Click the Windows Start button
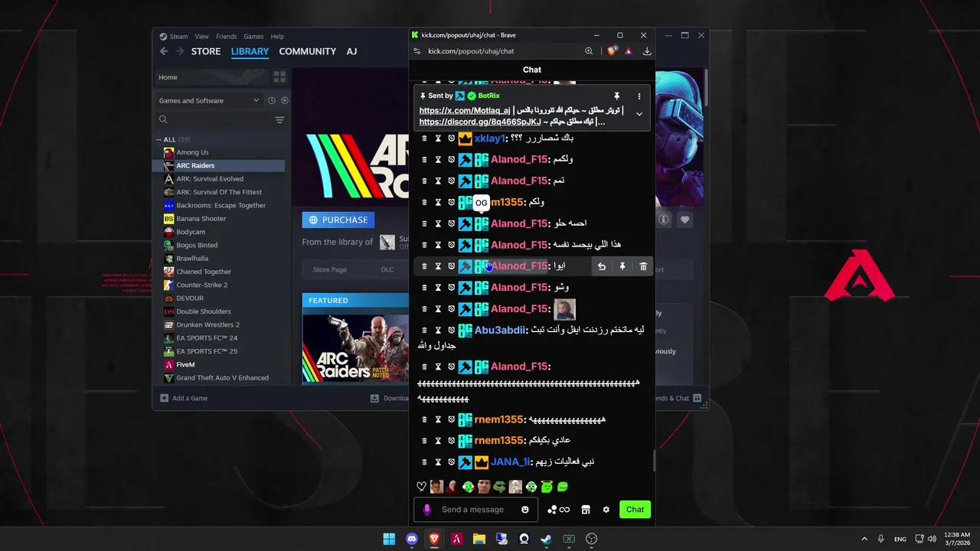The width and height of the screenshot is (980, 551). click(389, 539)
